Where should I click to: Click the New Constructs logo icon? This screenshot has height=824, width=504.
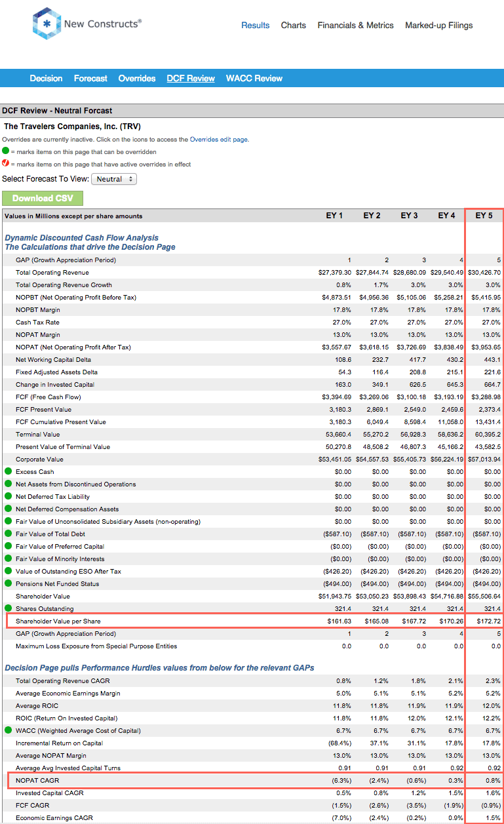[x=46, y=24]
